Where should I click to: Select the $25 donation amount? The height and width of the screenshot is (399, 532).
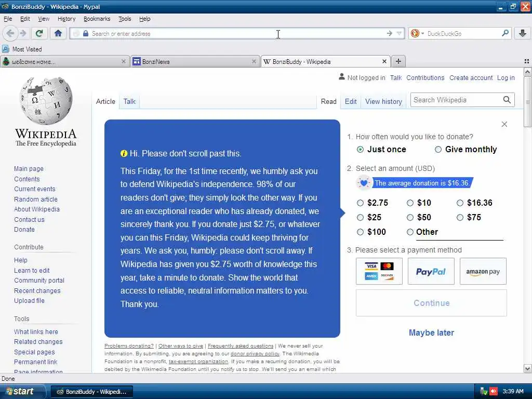pos(361,218)
